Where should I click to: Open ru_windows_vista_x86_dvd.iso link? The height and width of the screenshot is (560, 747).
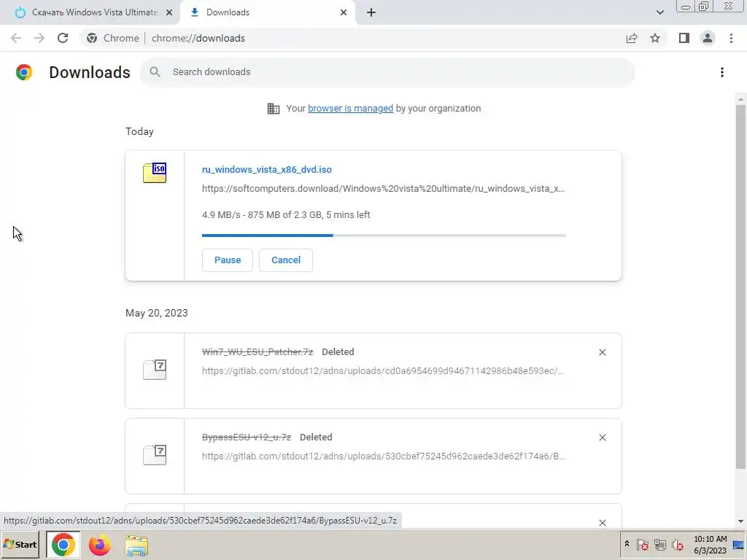(267, 169)
